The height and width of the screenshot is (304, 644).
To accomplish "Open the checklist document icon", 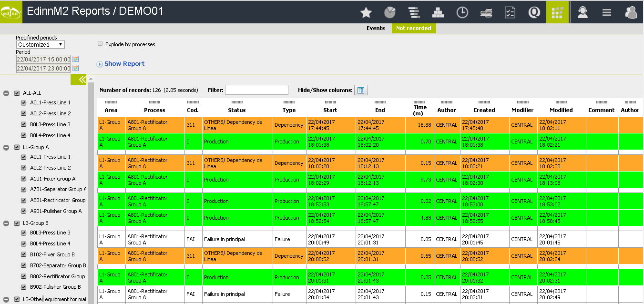I will click(510, 12).
